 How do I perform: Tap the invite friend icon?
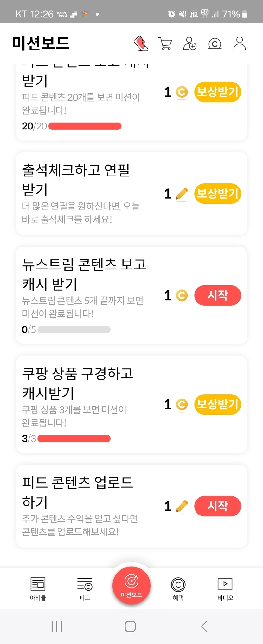click(190, 43)
